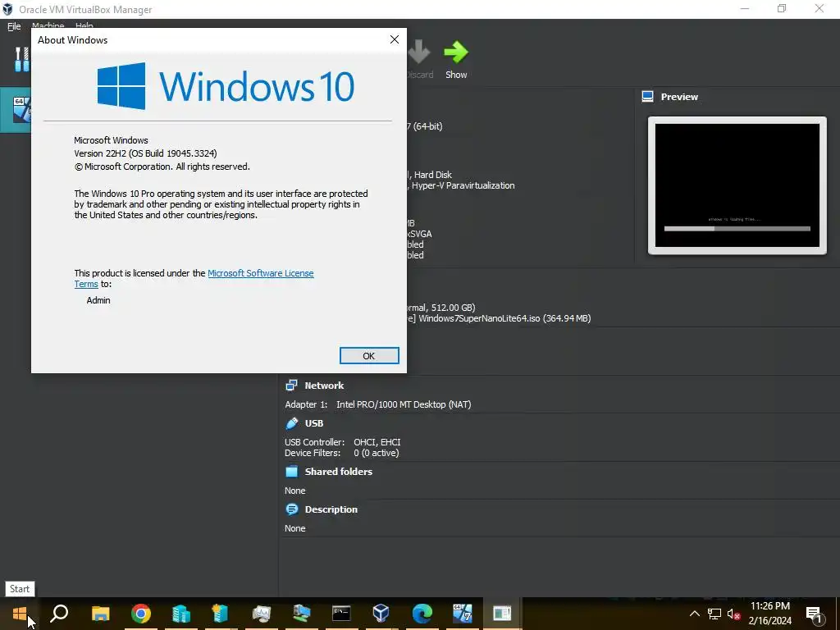Open the networked computers taskbar icon
Viewport: 840px width, 630px height.
301,614
